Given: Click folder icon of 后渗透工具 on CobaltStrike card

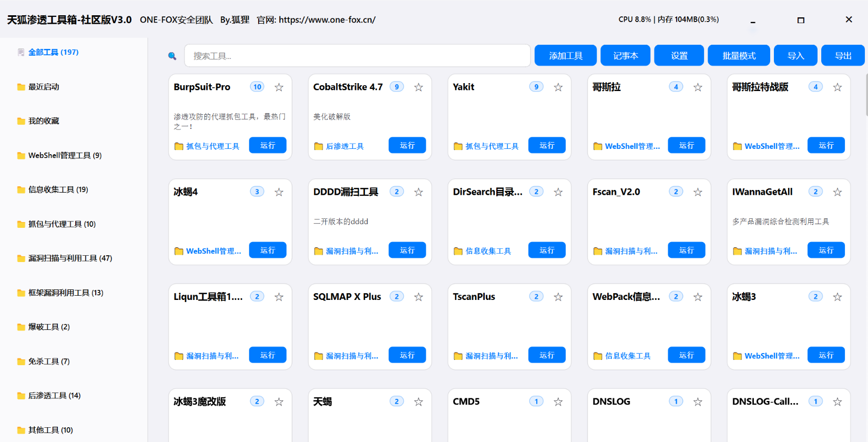Looking at the screenshot, I should 319,146.
